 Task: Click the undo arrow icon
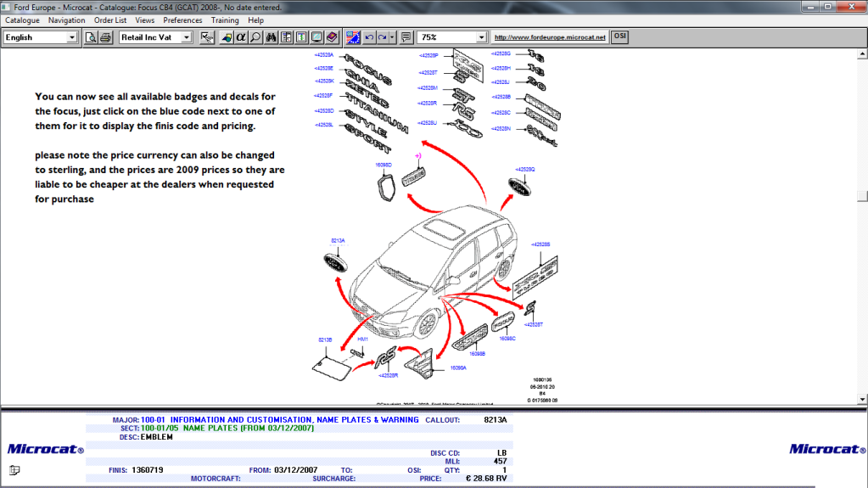[x=369, y=37]
